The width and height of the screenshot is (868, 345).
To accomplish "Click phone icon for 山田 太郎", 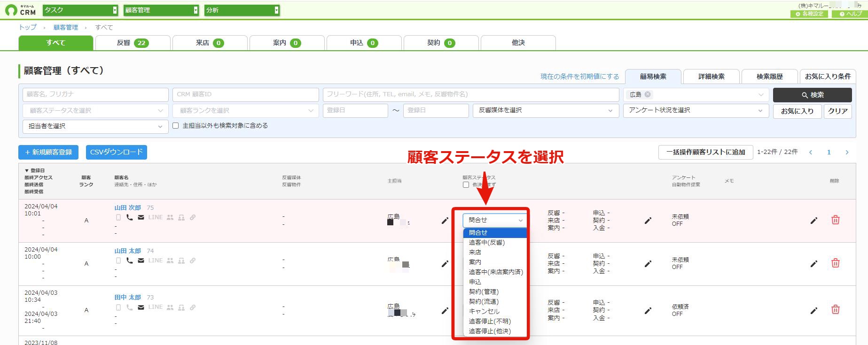I will (x=130, y=261).
